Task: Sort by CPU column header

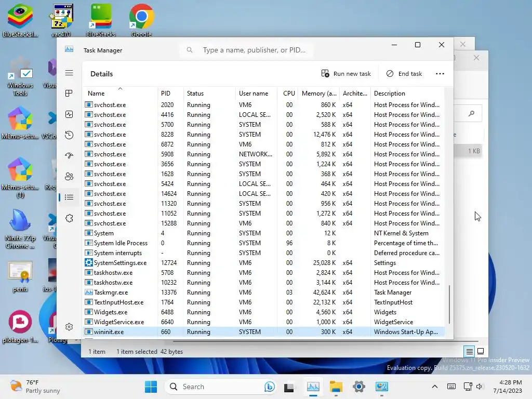Action: tap(288, 94)
